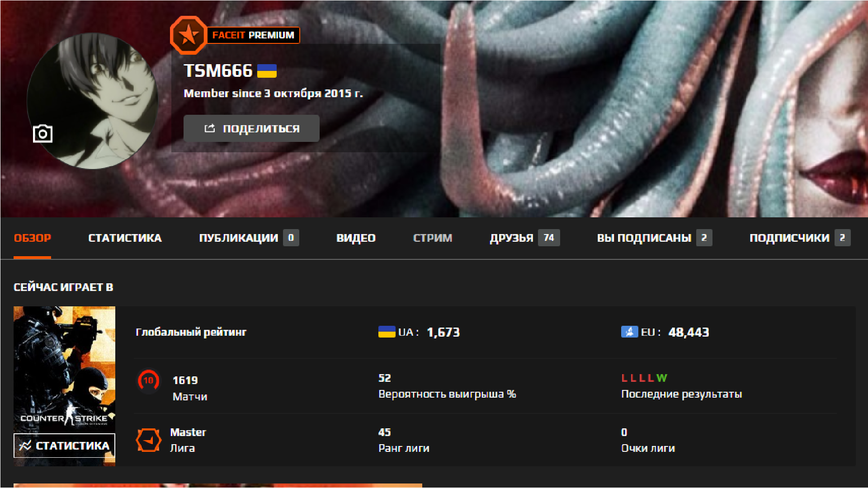The height and width of the screenshot is (488, 868).
Task: Click the Master league badge icon
Action: pos(148,440)
